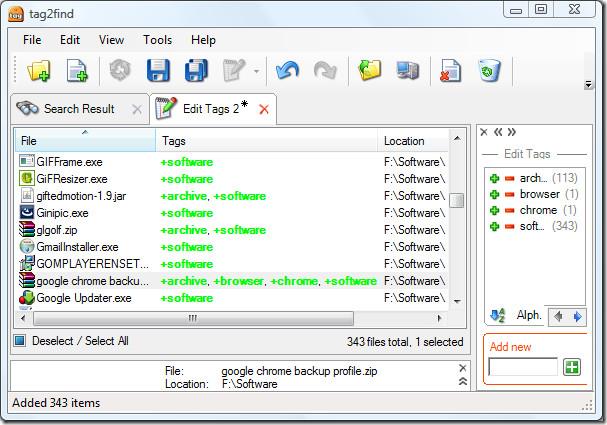Viewport: 607px width, 425px height.
Task: Open the Tools menu
Action: 157,40
